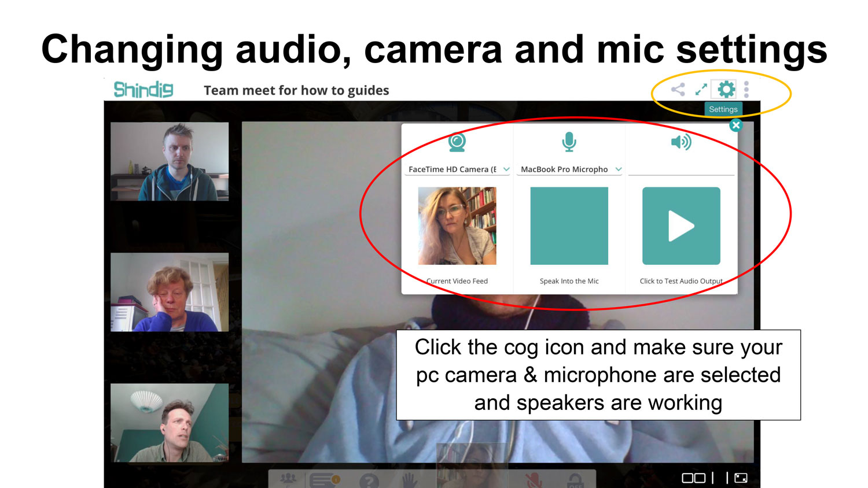Click the speaker icon in settings panel
The image size is (868, 488).
coord(681,142)
